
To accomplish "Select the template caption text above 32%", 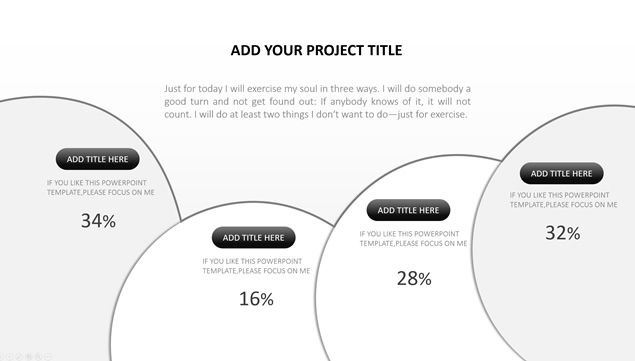I will tap(563, 200).
